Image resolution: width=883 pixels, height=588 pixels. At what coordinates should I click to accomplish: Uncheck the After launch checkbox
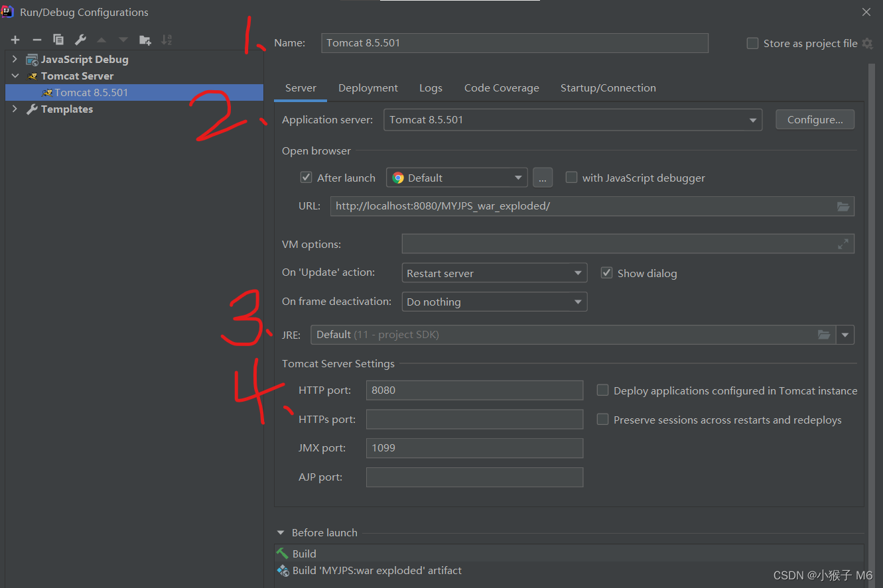[306, 178]
